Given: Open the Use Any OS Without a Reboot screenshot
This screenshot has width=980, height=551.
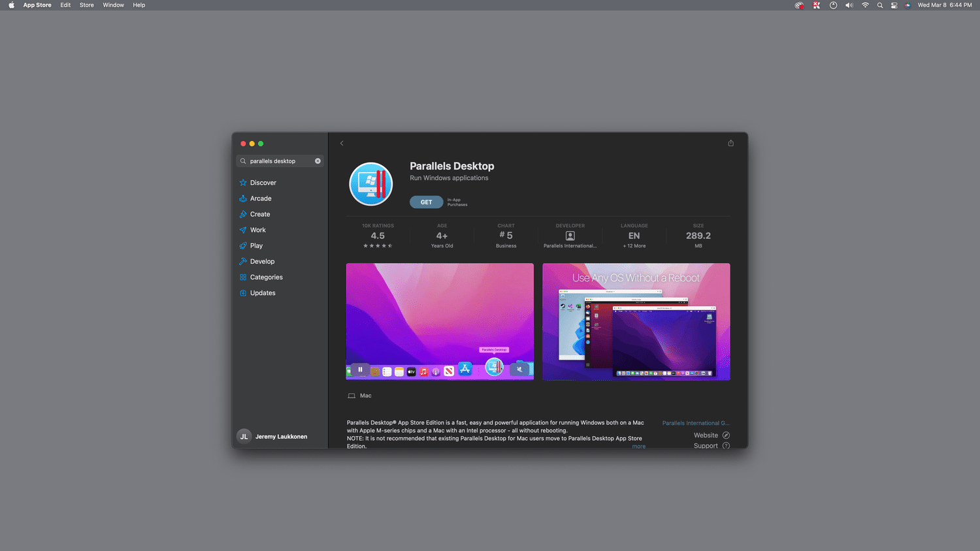Looking at the screenshot, I should point(636,322).
